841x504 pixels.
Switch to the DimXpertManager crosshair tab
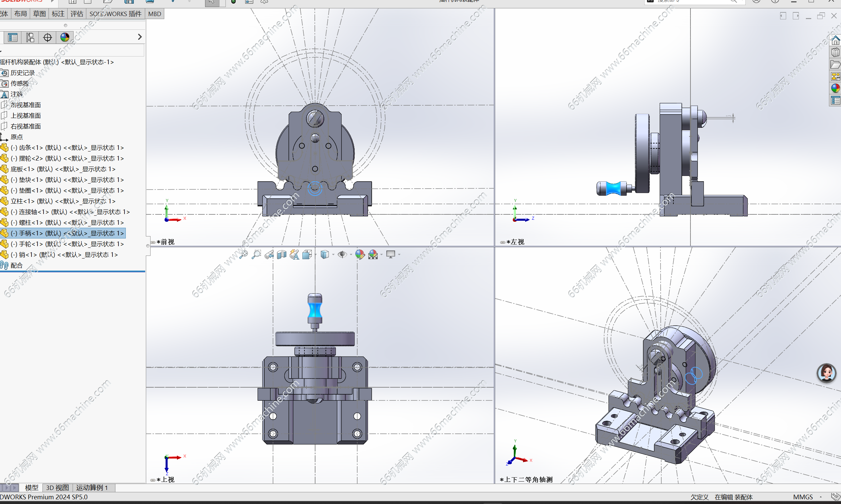[48, 37]
